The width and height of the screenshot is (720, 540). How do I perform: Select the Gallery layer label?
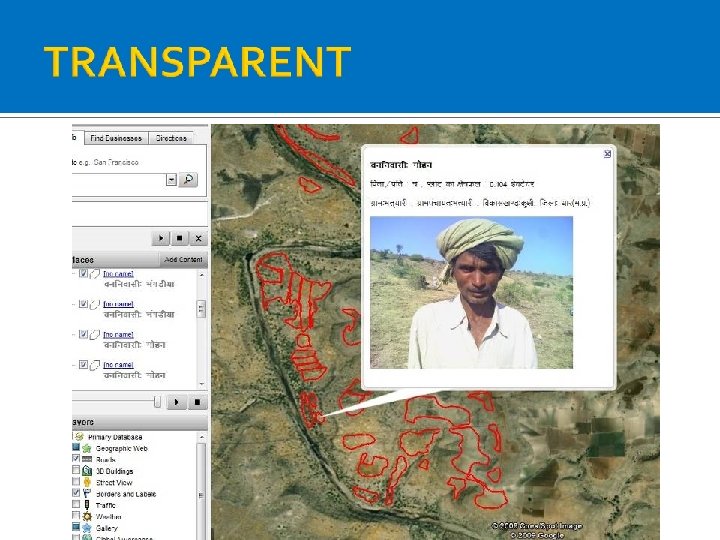(x=107, y=528)
